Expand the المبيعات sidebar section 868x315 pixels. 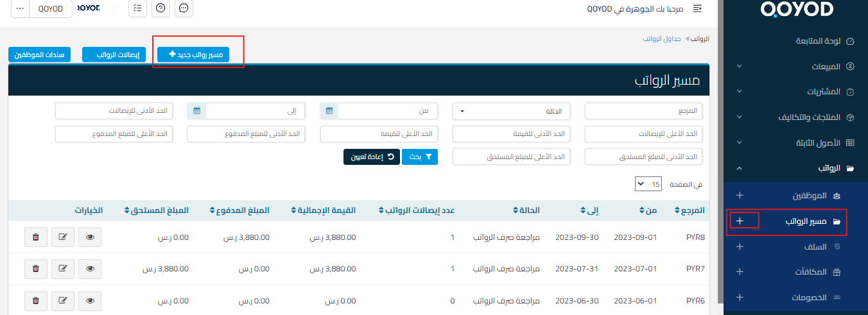tap(796, 66)
